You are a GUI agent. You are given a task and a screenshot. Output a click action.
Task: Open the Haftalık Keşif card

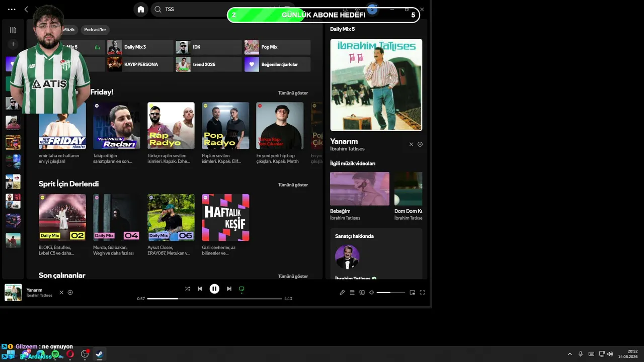(225, 225)
